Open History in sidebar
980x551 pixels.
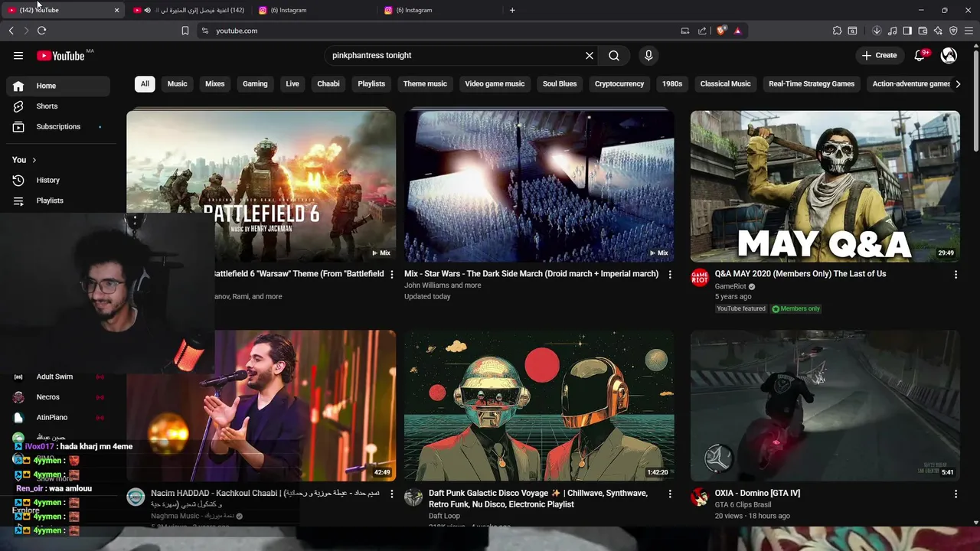pos(58,180)
